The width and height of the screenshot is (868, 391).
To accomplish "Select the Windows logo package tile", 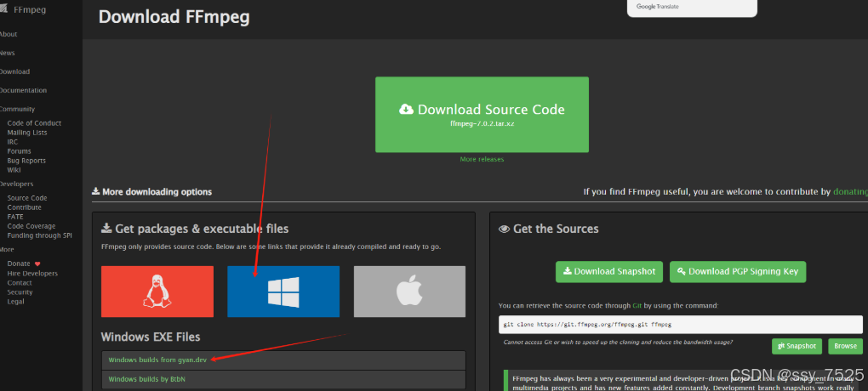I will [283, 292].
